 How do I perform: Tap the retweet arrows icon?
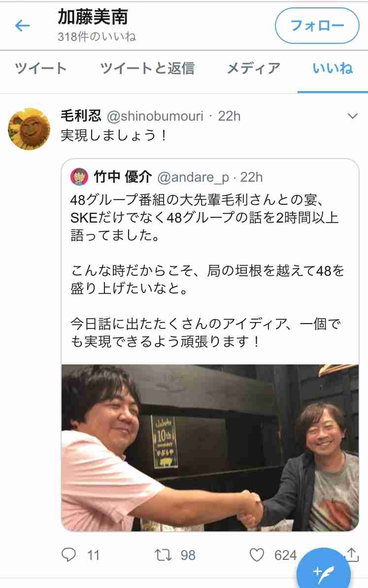click(163, 555)
